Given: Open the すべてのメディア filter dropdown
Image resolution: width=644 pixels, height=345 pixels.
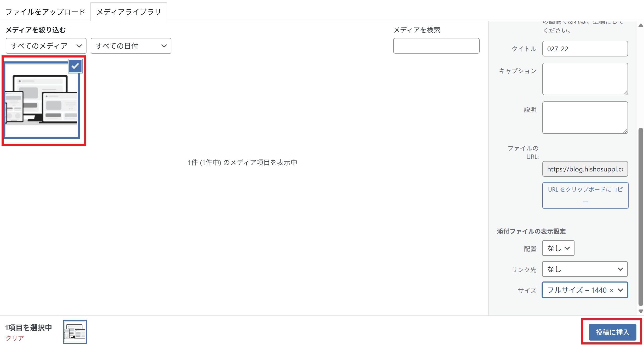Looking at the screenshot, I should coord(46,46).
